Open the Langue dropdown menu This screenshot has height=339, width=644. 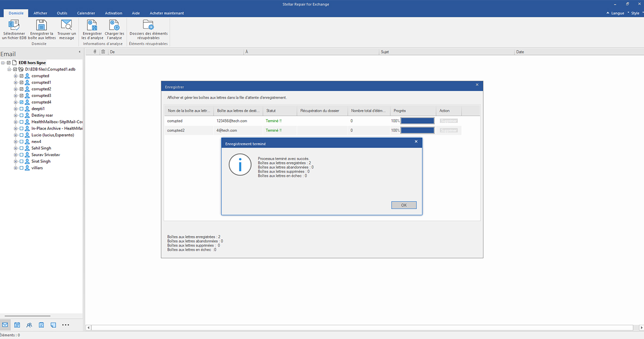(x=616, y=13)
